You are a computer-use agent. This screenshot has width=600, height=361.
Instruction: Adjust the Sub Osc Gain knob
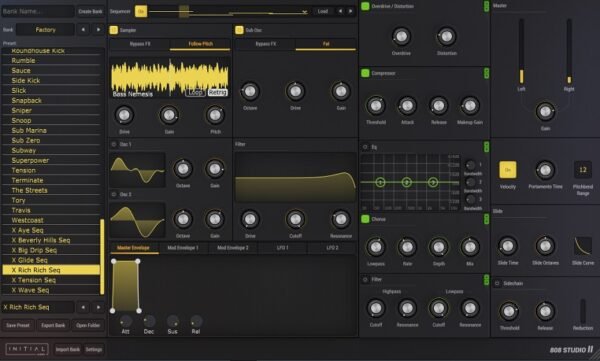[341, 91]
